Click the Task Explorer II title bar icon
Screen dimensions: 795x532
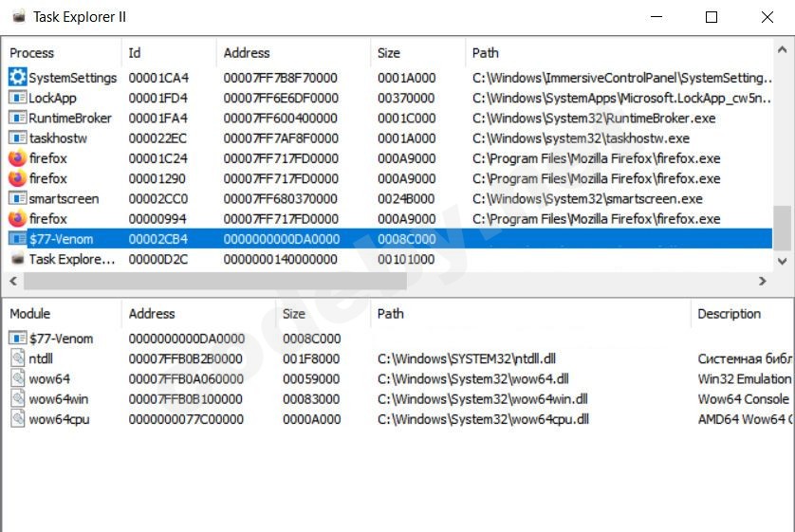(18, 17)
